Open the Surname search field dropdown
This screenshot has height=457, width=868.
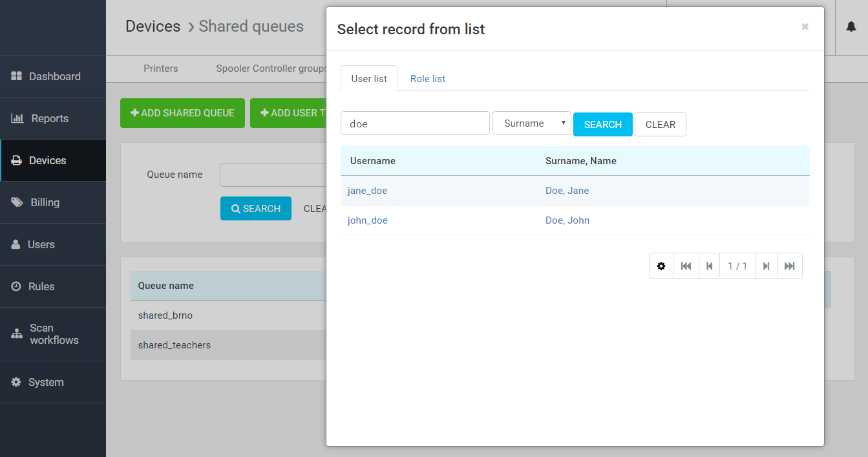point(531,123)
